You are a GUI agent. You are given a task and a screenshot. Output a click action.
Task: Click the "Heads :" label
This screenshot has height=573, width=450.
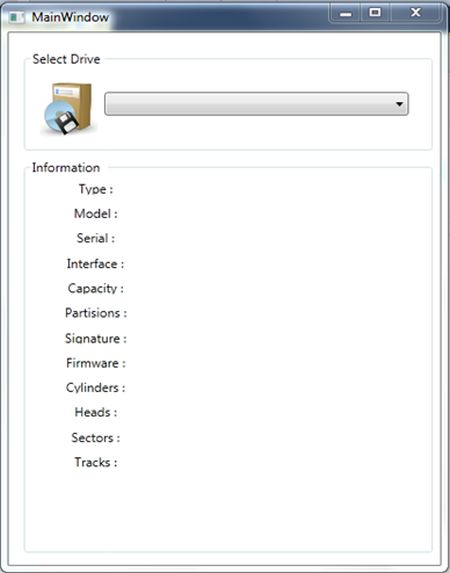[x=96, y=413]
